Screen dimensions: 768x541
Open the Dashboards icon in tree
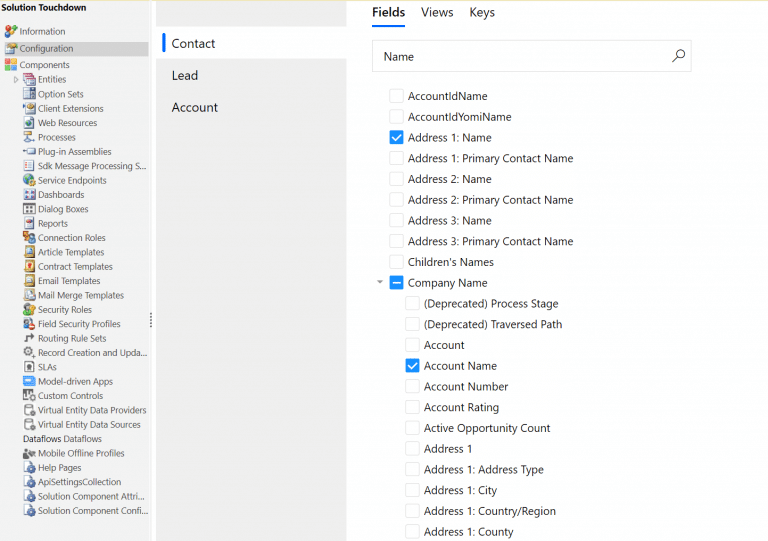[29, 195]
